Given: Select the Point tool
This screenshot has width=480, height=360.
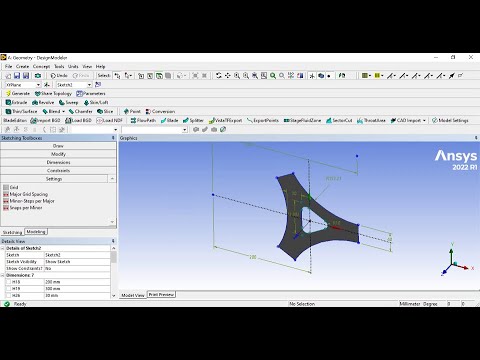Looking at the screenshot, I should point(132,111).
